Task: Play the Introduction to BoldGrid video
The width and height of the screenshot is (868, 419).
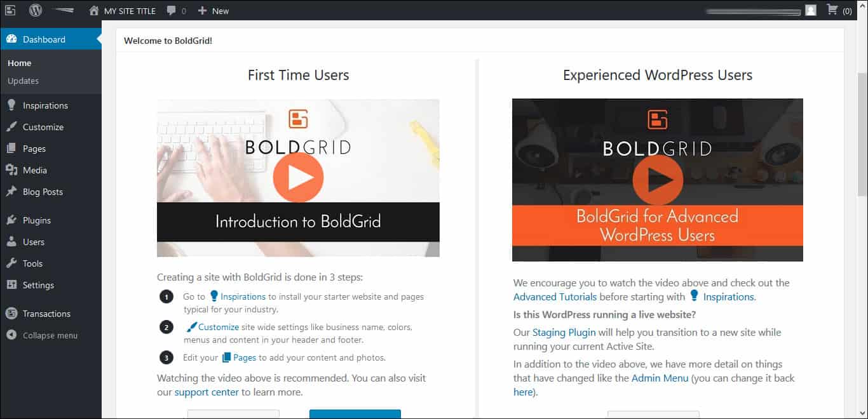Action: (298, 178)
